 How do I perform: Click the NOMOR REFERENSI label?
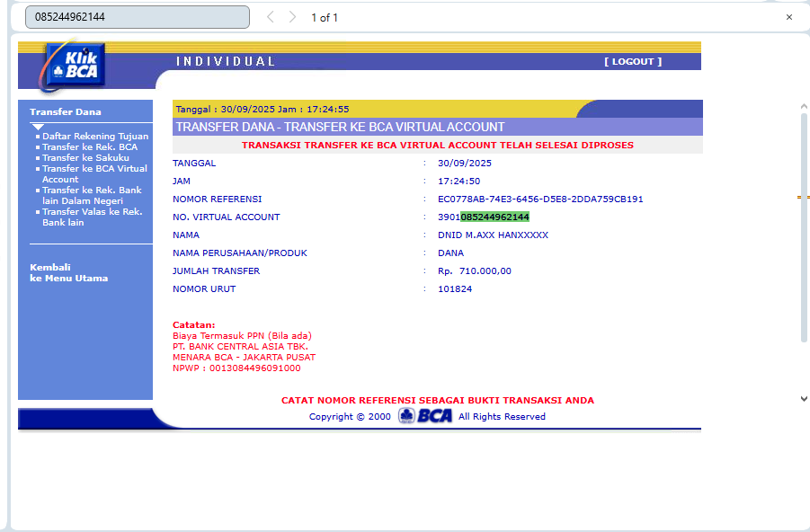click(x=217, y=199)
